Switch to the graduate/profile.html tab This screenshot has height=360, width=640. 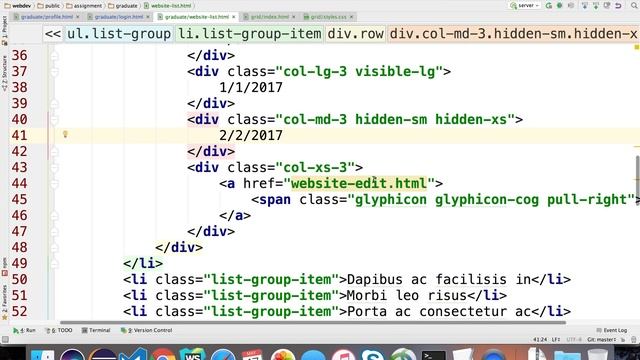point(47,17)
